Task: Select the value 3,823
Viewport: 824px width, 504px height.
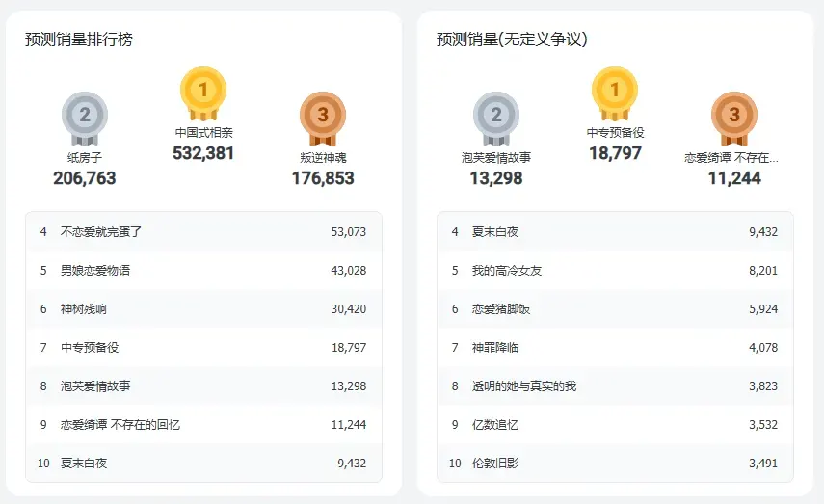Action: click(763, 385)
